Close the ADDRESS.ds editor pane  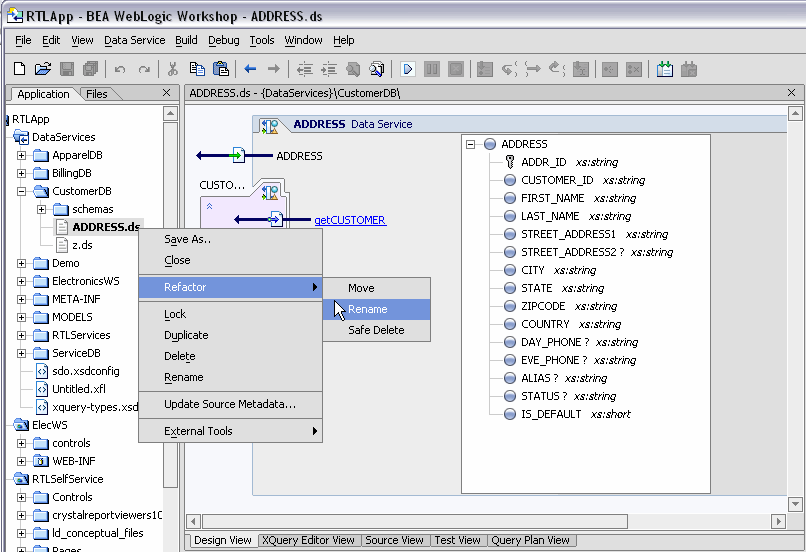click(x=792, y=93)
